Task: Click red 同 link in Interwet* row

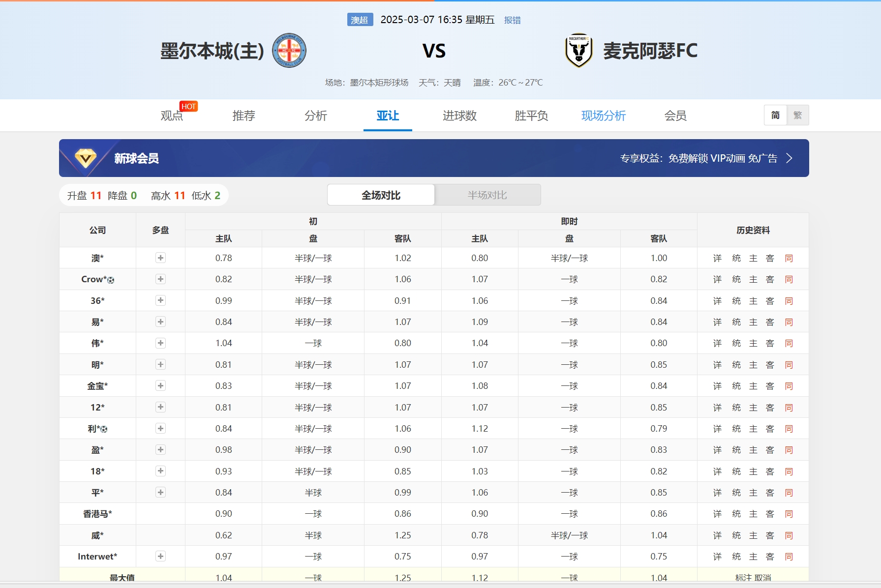Action: coord(789,557)
